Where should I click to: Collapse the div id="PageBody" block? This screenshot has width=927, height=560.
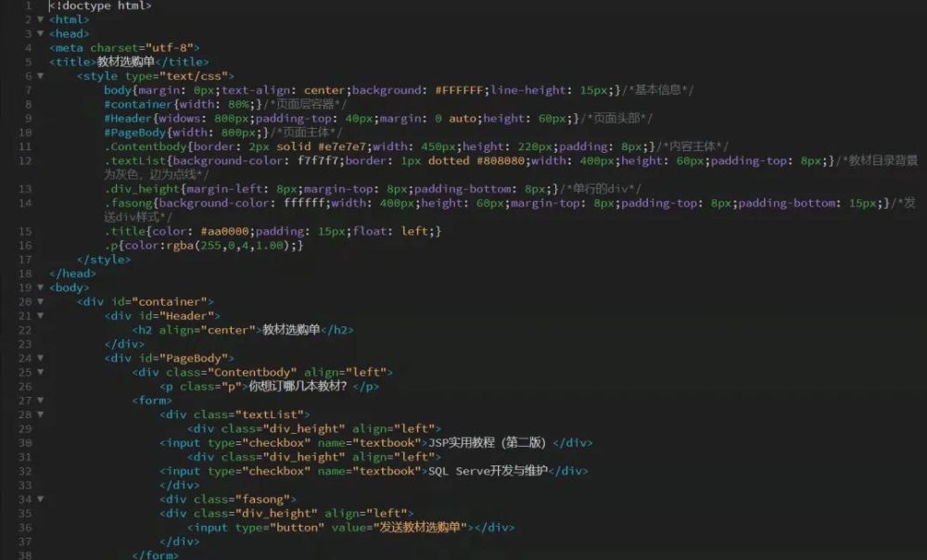[x=40, y=358]
